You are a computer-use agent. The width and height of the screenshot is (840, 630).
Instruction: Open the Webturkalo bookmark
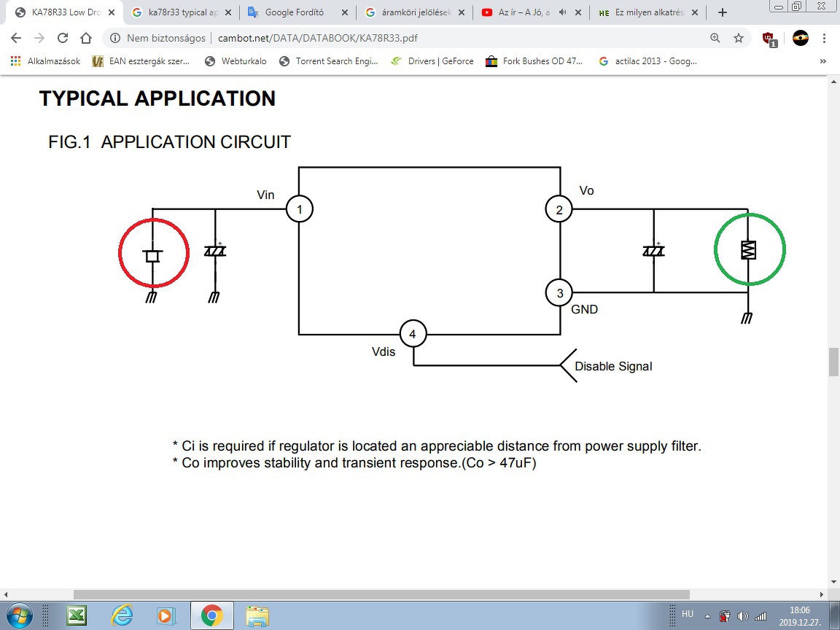[x=236, y=61]
